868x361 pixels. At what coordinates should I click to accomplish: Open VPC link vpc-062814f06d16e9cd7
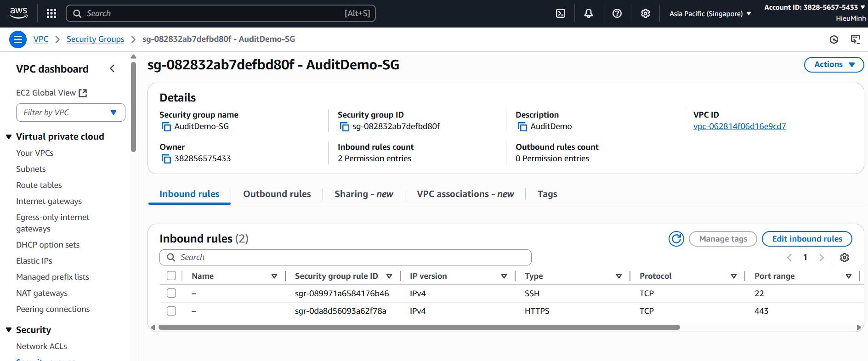[739, 127]
